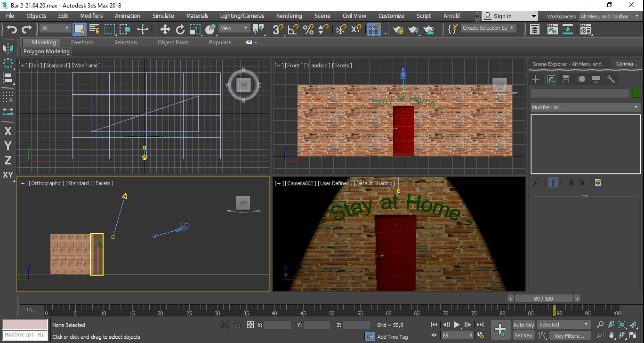This screenshot has height=343, width=644.
Task: Go to the start frame
Action: [434, 325]
